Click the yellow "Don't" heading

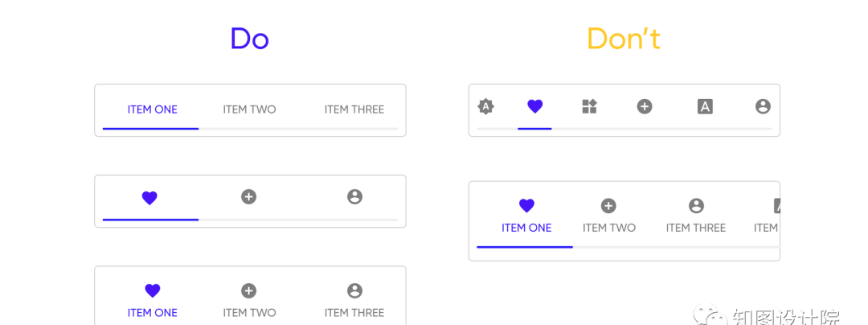pyautogui.click(x=624, y=39)
